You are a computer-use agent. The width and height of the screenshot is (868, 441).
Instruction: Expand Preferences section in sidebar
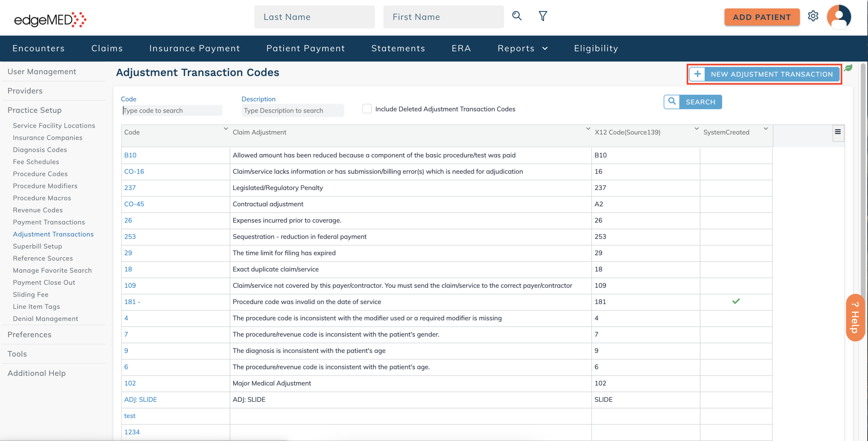coord(29,334)
